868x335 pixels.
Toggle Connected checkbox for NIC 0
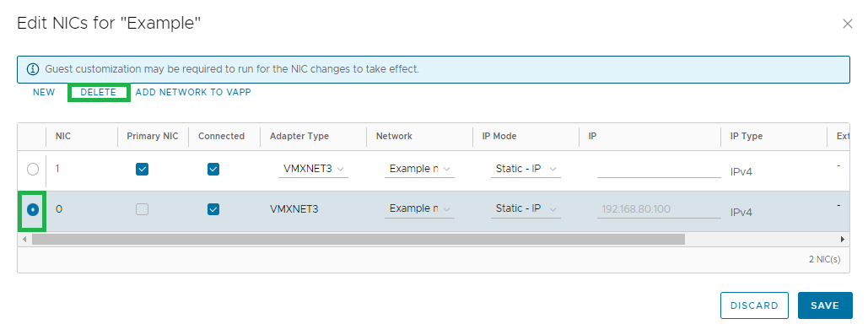pyautogui.click(x=213, y=209)
